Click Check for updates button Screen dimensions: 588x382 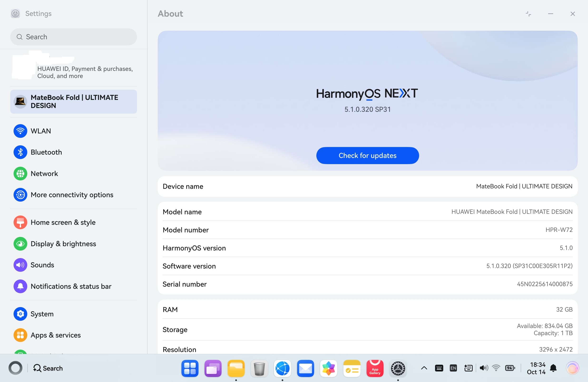(x=367, y=155)
